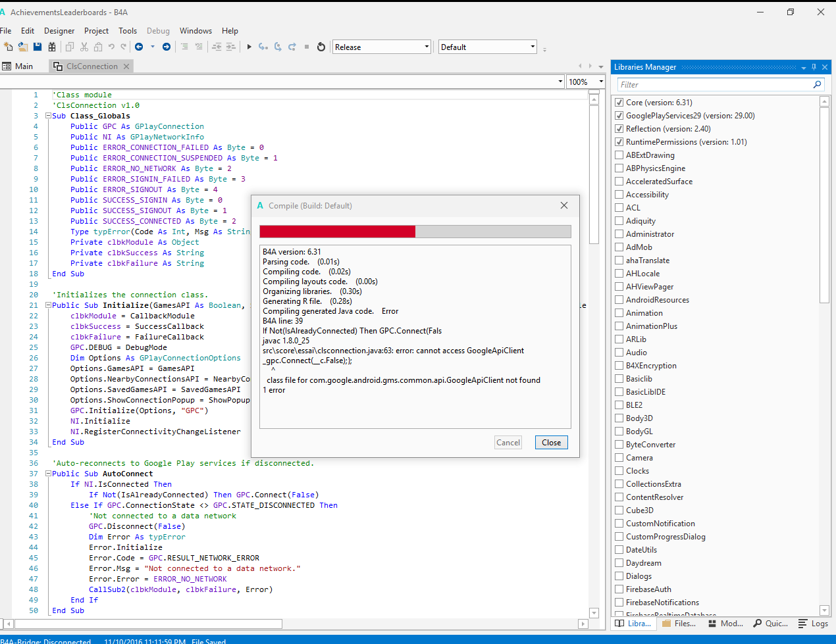Viewport: 836px width, 644px height.
Task: Click the Restart circular arrow icon
Action: [x=321, y=47]
